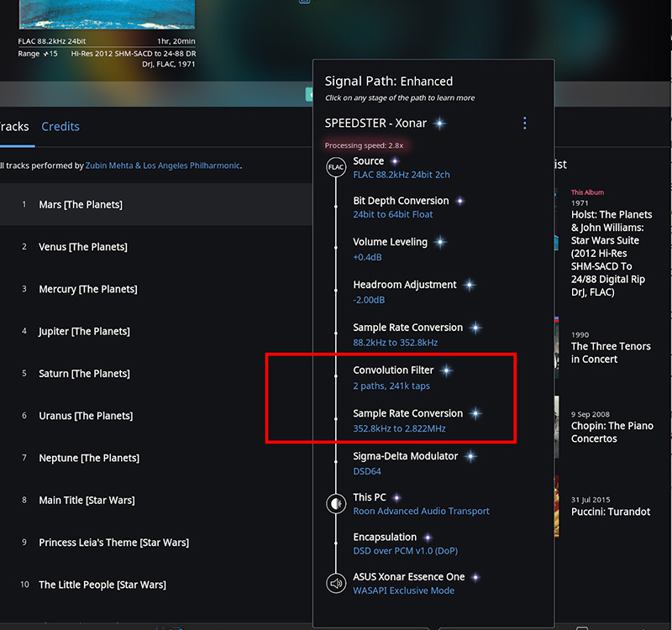Click the star beside ASUS Xonar Essence One

tap(475, 577)
